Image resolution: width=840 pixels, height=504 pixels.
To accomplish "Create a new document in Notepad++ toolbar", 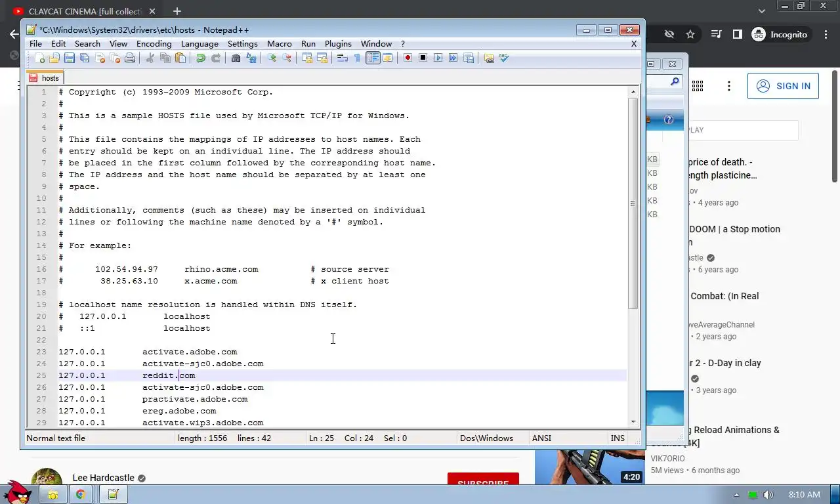I will (x=39, y=58).
